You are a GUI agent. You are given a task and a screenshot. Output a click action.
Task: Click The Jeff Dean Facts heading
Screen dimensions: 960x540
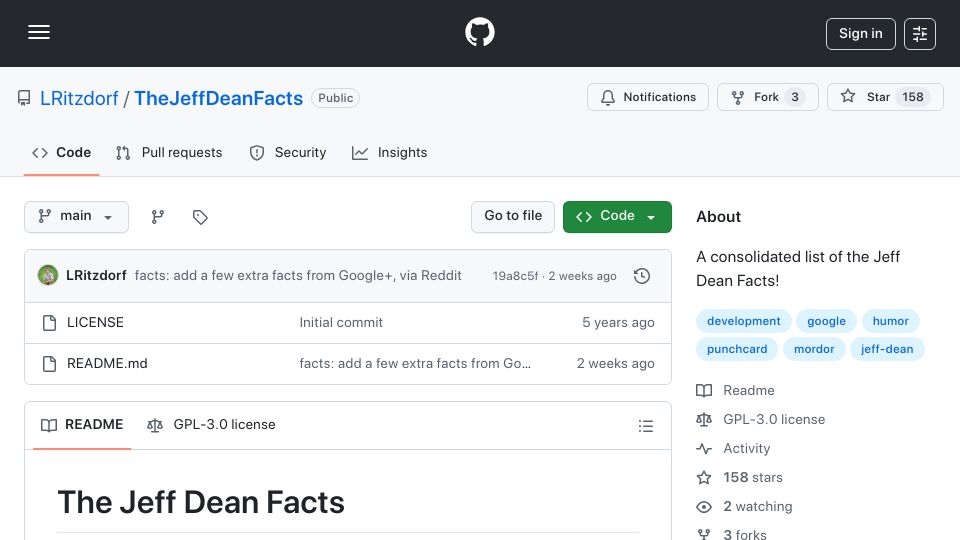point(201,502)
